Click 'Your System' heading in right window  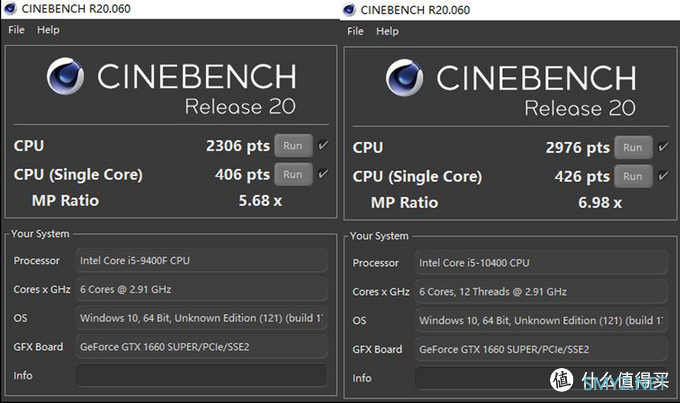click(379, 236)
